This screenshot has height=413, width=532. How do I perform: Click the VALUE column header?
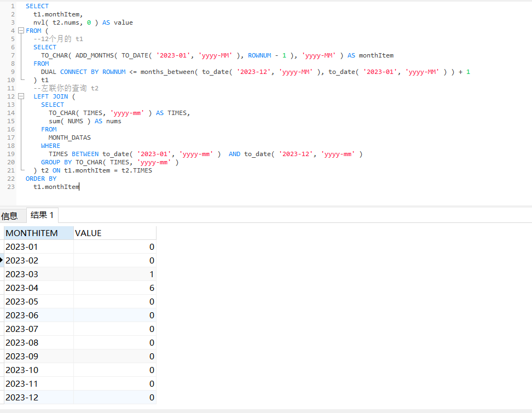coord(114,233)
